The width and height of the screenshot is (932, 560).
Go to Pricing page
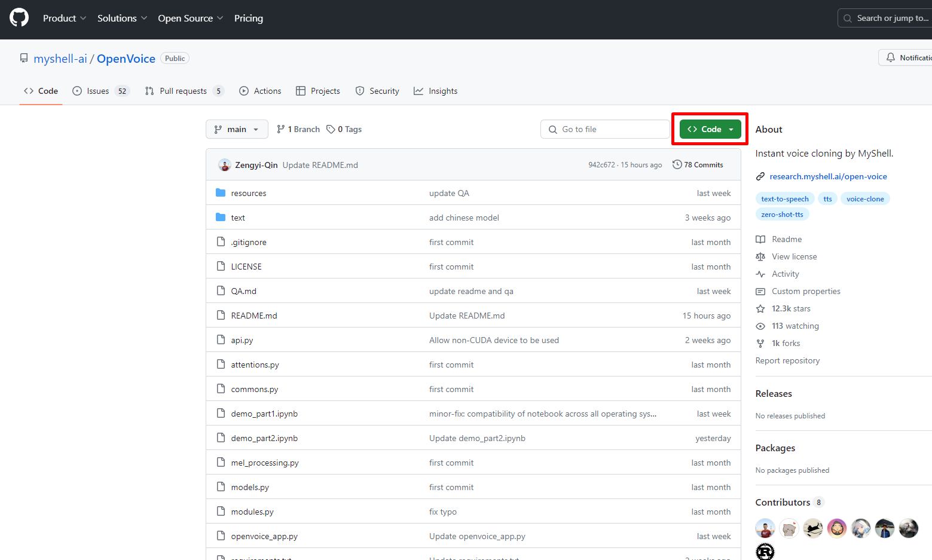249,18
